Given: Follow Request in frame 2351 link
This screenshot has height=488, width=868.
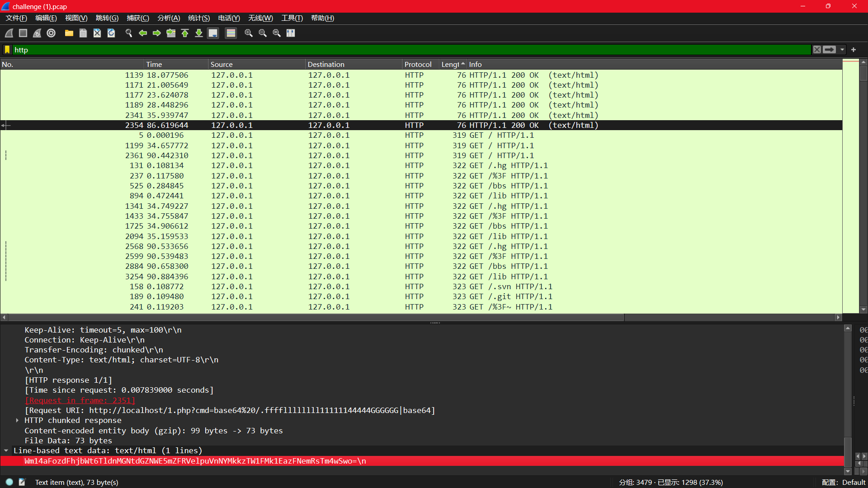Looking at the screenshot, I should [80, 400].
